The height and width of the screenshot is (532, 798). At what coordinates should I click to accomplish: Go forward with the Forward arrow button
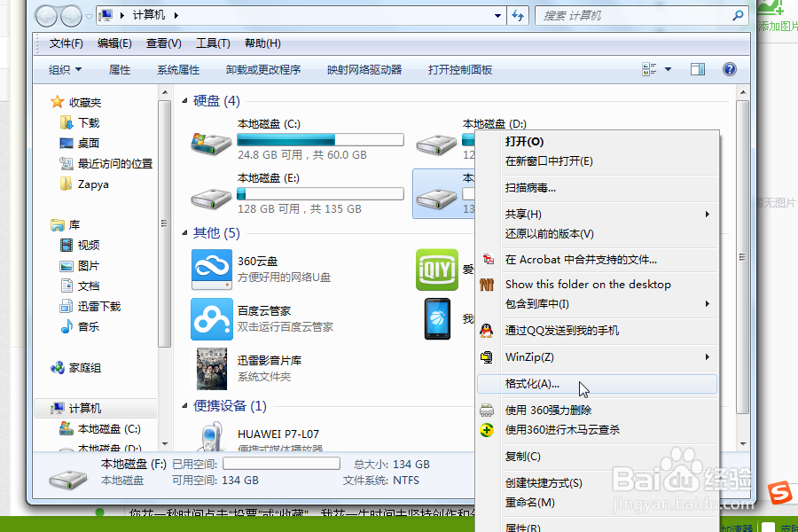[71, 16]
